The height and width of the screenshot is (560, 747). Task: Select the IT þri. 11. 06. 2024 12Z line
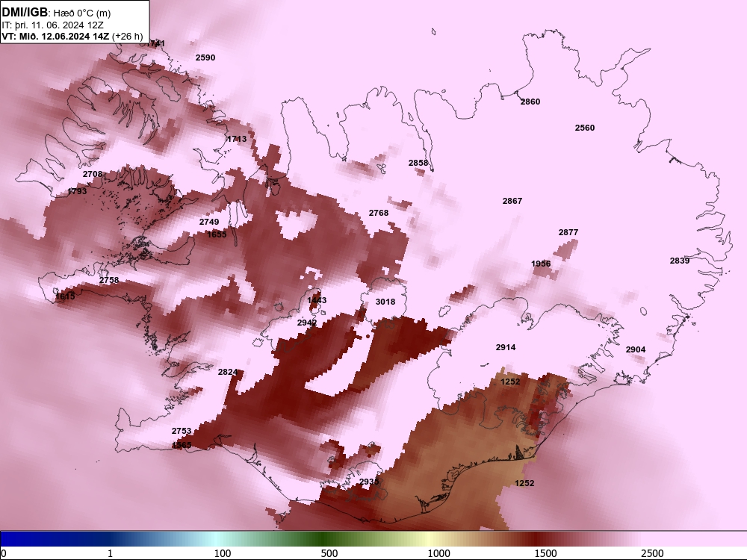(x=53, y=25)
